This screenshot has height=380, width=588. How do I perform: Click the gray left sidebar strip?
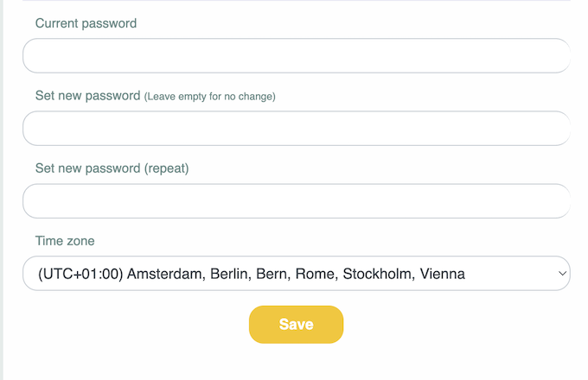3,190
